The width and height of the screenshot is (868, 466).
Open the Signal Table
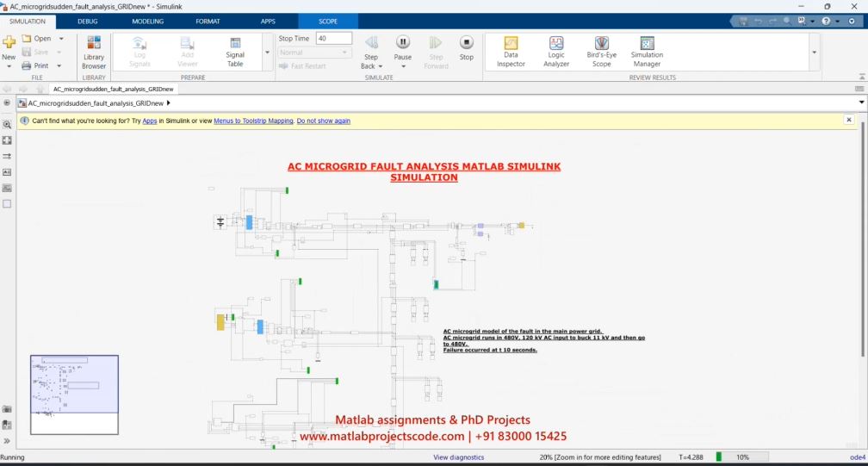tap(235, 51)
